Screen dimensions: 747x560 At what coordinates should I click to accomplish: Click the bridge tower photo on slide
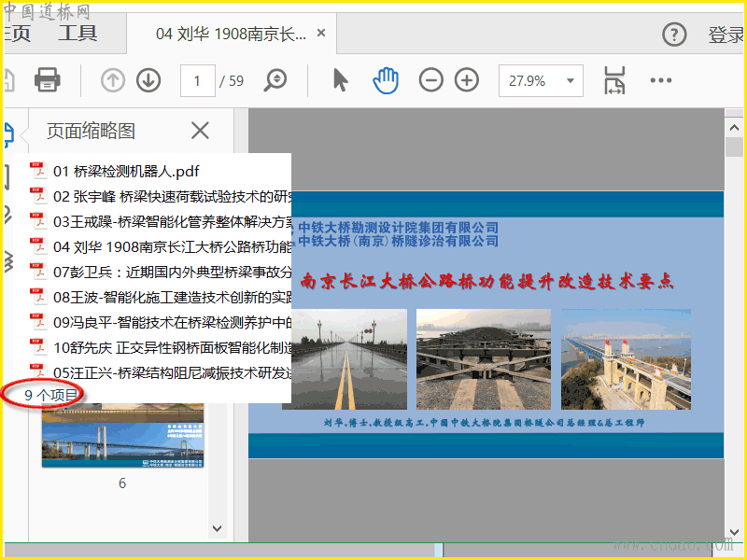[626, 359]
